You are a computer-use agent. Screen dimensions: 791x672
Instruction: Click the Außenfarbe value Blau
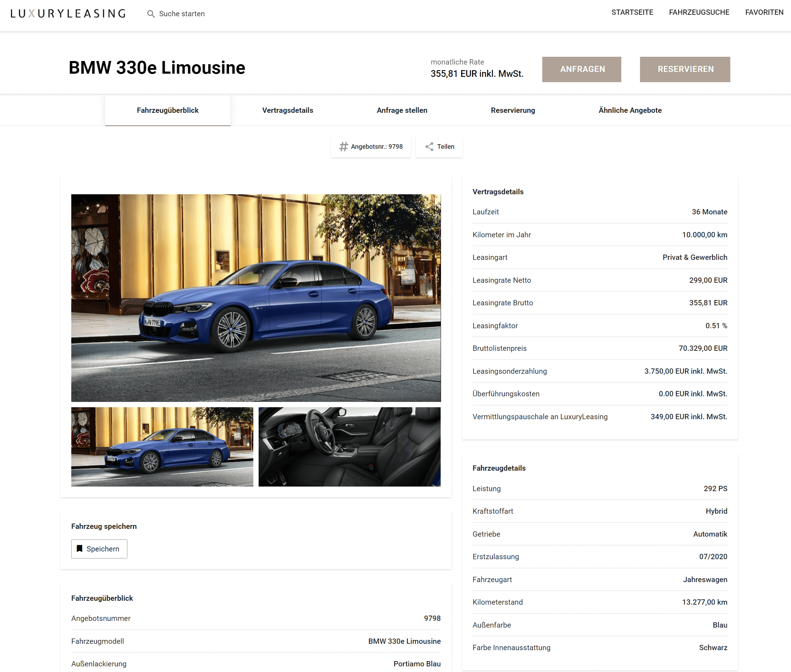tap(720, 625)
